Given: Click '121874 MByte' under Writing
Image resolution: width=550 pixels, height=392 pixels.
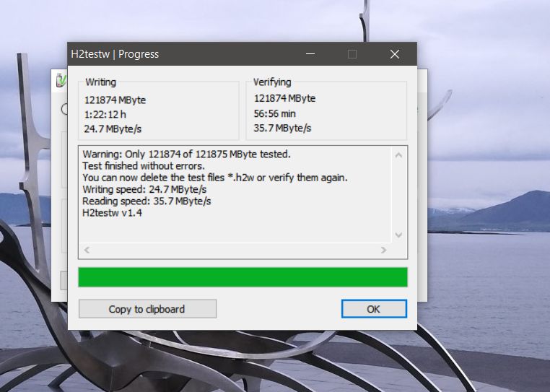Looking at the screenshot, I should coord(115,100).
